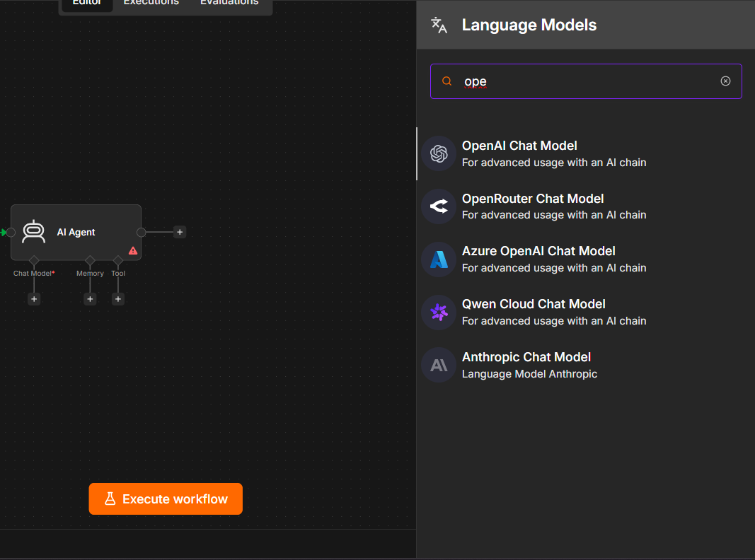Select Qwen Cloud Chat Model entry
This screenshot has width=755, height=560.
[585, 313]
